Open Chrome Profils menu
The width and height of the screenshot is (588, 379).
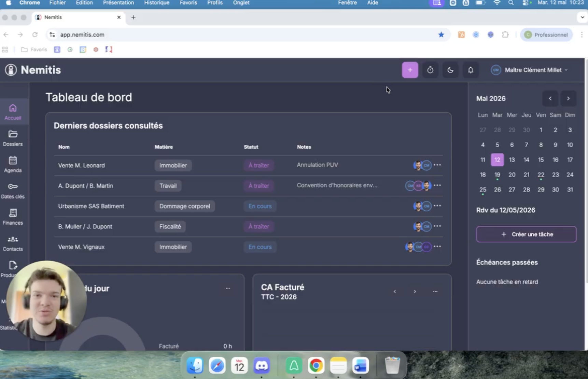point(215,3)
